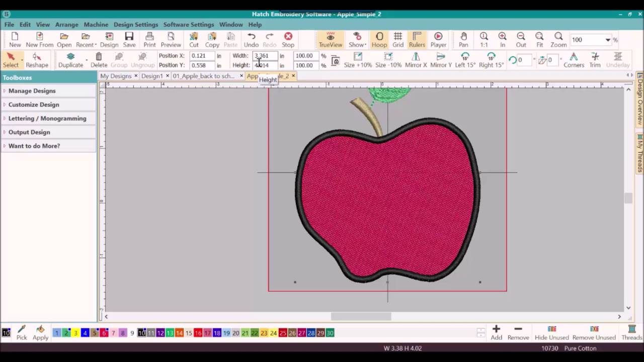Select color swatch 21
644x362 pixels.
pos(245,333)
